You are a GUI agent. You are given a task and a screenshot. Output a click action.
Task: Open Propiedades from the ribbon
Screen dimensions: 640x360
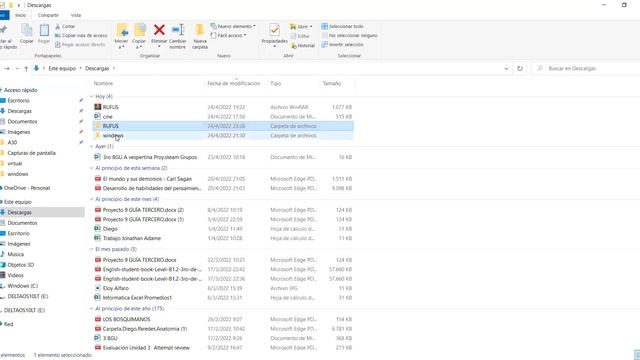tap(274, 35)
